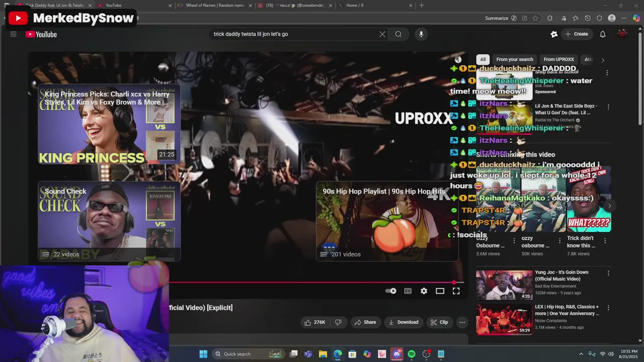
Task: Download the video
Action: pos(404,322)
